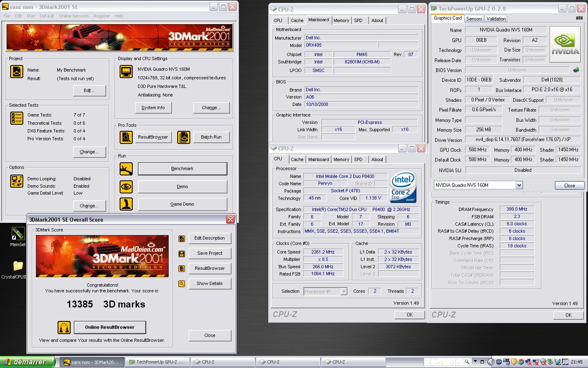
Task: Open the Run menu in 3DMark2001
Action: (x=31, y=16)
